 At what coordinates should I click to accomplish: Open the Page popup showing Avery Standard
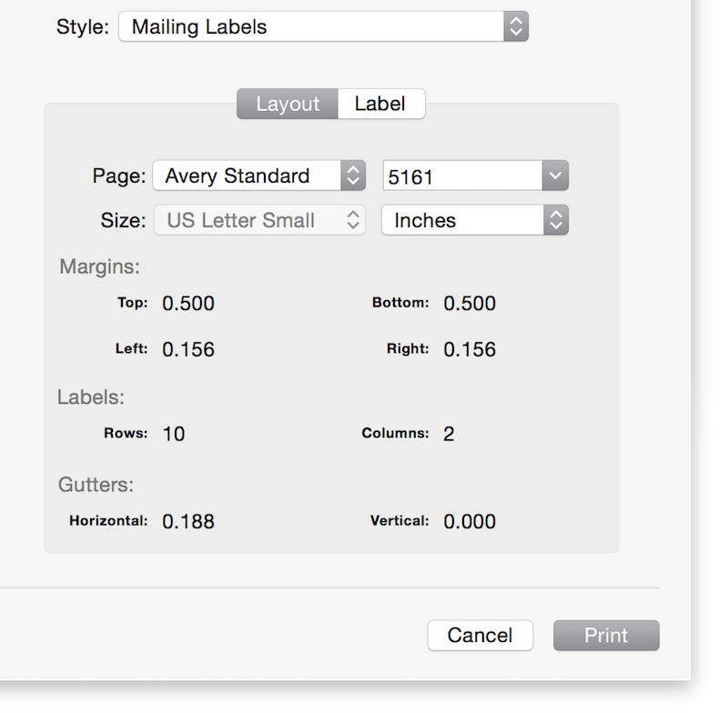[259, 176]
